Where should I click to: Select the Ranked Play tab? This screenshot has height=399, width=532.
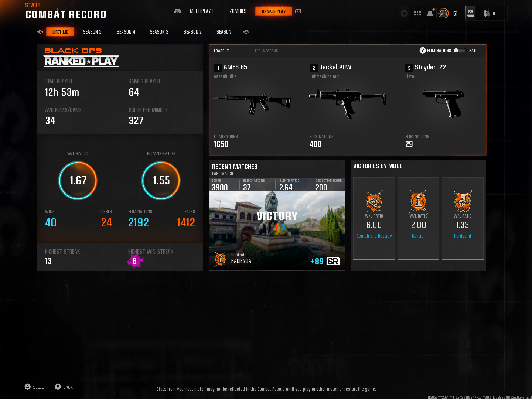point(274,11)
